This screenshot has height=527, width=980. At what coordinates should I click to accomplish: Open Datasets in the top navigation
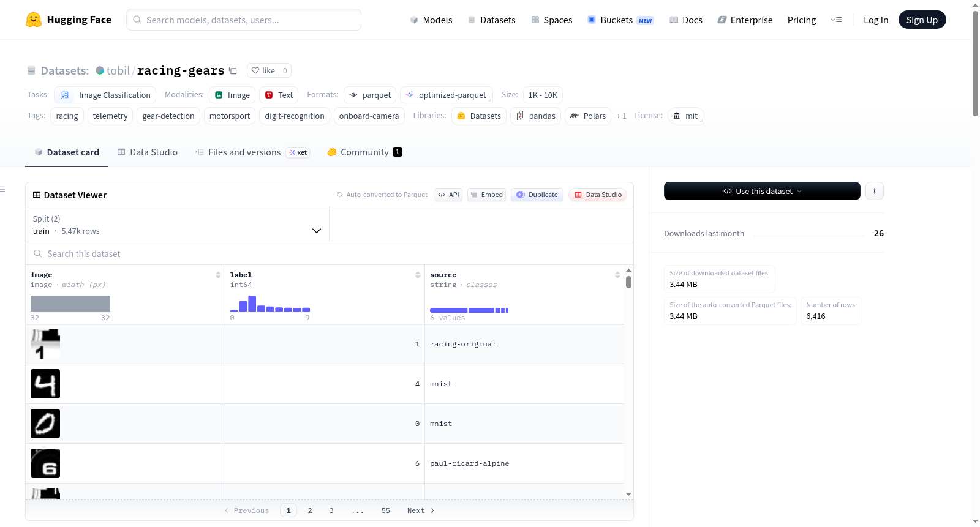491,20
